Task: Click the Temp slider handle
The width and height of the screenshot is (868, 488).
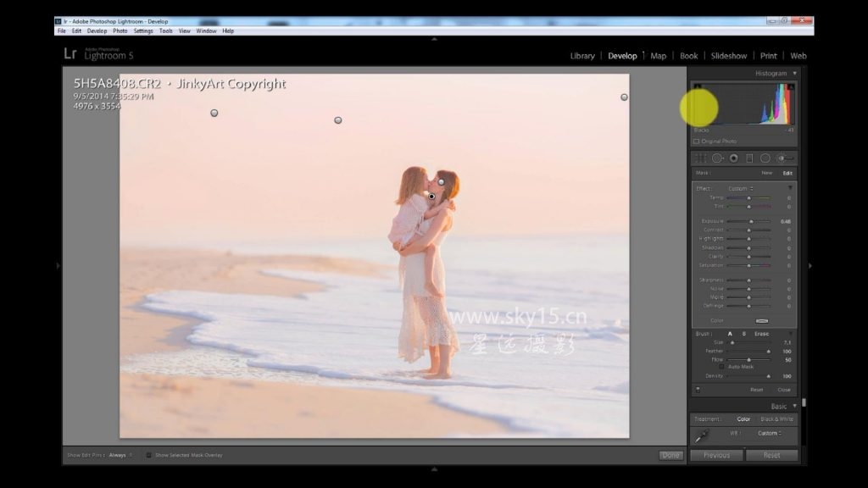Action: pos(749,197)
